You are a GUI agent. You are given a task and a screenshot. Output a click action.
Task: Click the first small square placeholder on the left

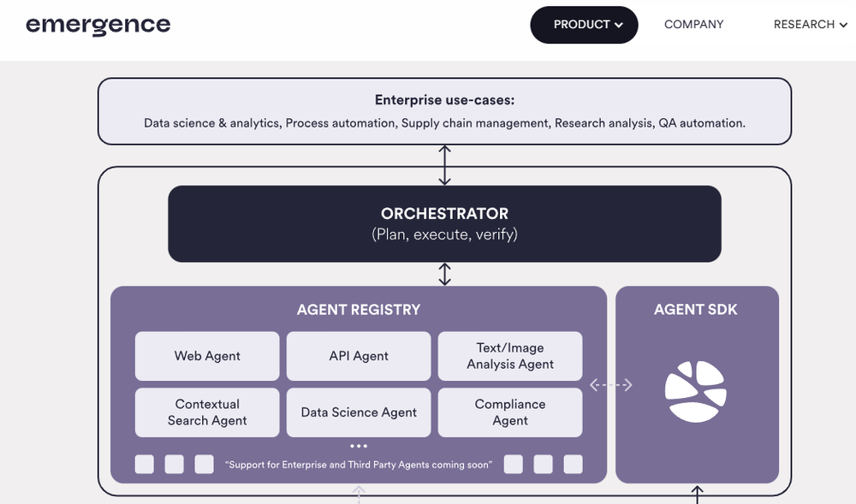(145, 464)
